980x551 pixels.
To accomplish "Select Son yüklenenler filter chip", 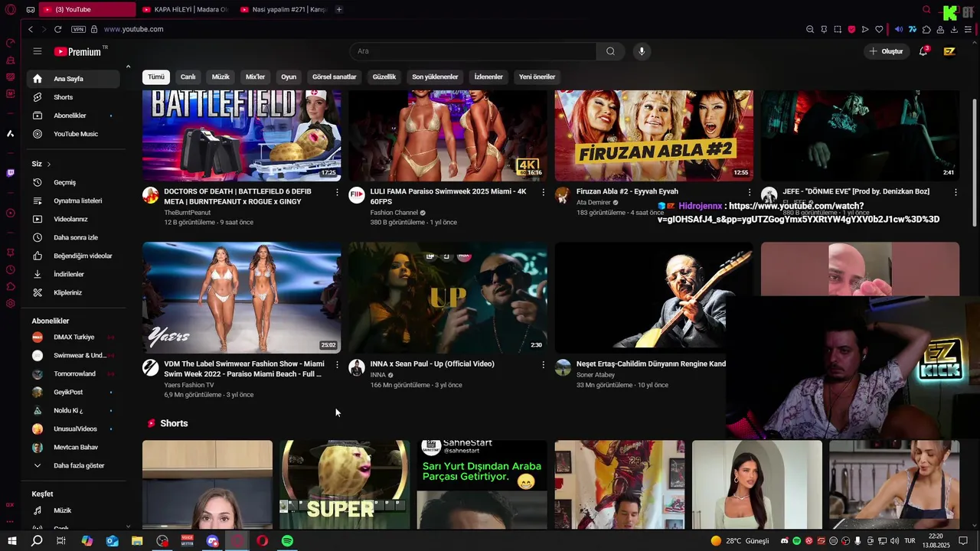I will 435,77.
